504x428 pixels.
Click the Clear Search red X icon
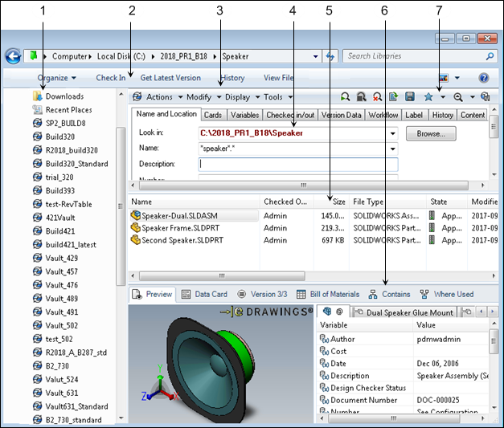click(377, 97)
